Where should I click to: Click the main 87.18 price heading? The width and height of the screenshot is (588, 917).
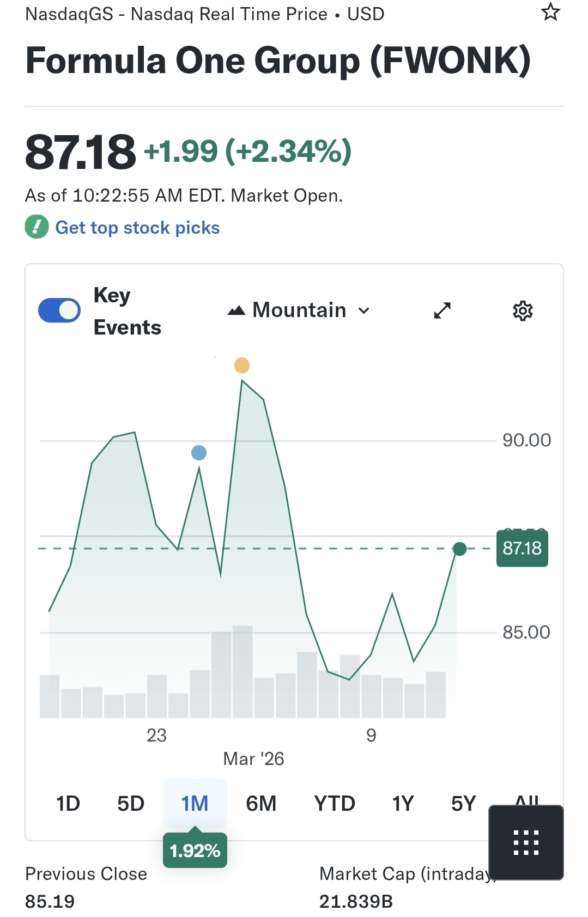tap(80, 151)
